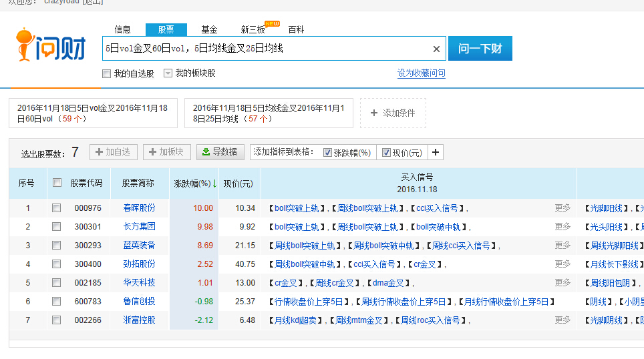Screen dimensions: 644x359
Task: Expand 更多 signals for 蓝英装备 row
Action: 562,245
